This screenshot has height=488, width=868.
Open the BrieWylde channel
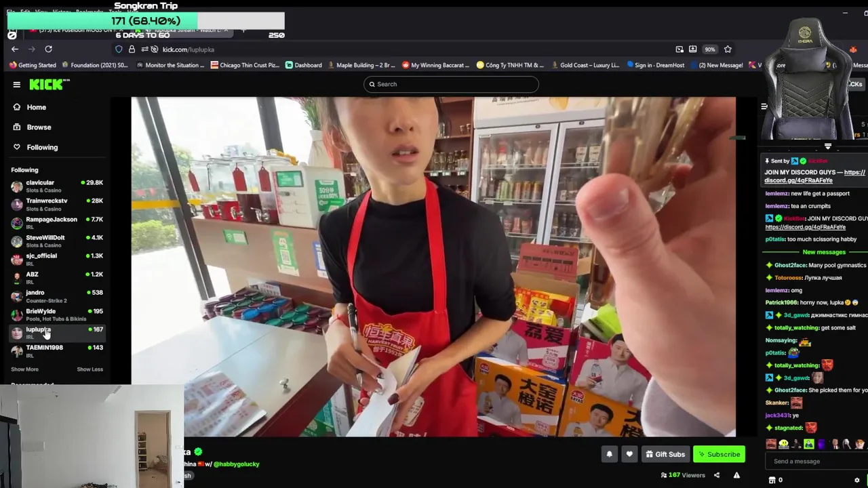[x=57, y=314]
